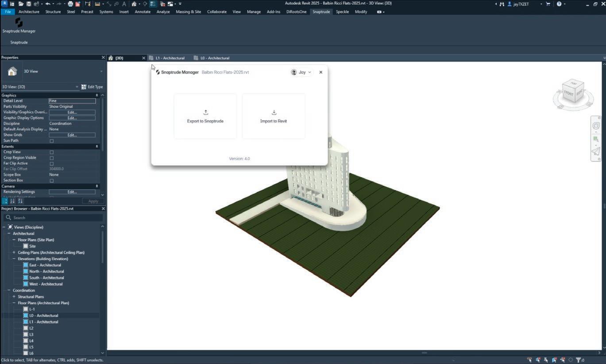Toggle Select Elements by Face status icon
Image resolution: width=606 pixels, height=364 pixels.
coord(554,360)
